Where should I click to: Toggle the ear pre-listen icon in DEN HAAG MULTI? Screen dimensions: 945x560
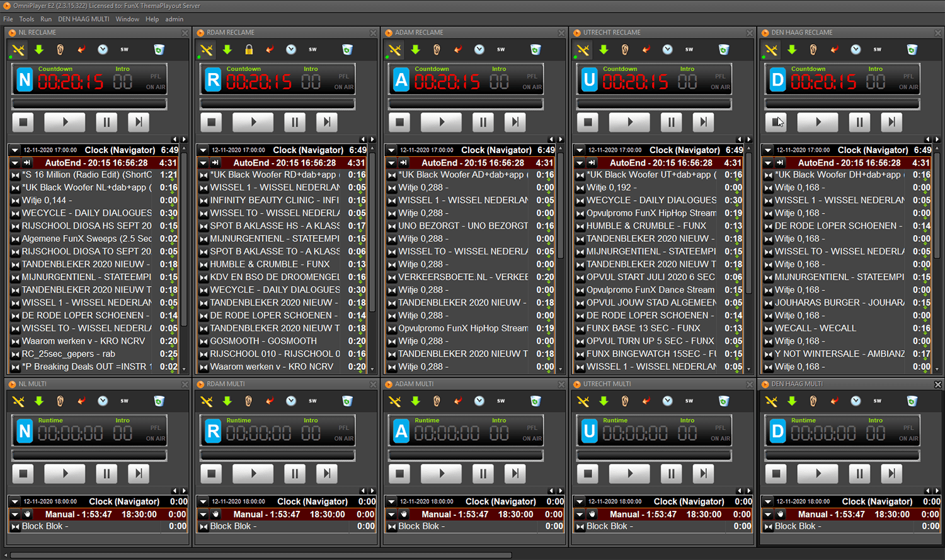point(813,401)
